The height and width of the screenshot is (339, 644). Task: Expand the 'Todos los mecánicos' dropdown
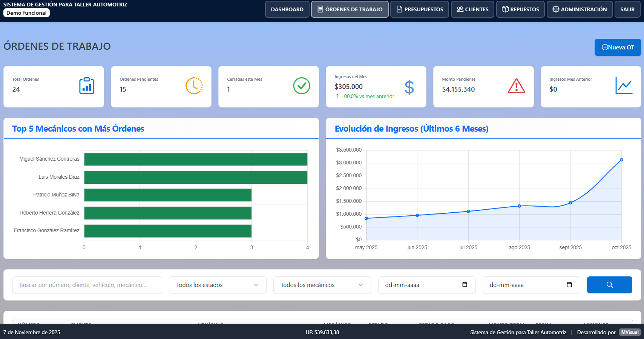pyautogui.click(x=322, y=285)
